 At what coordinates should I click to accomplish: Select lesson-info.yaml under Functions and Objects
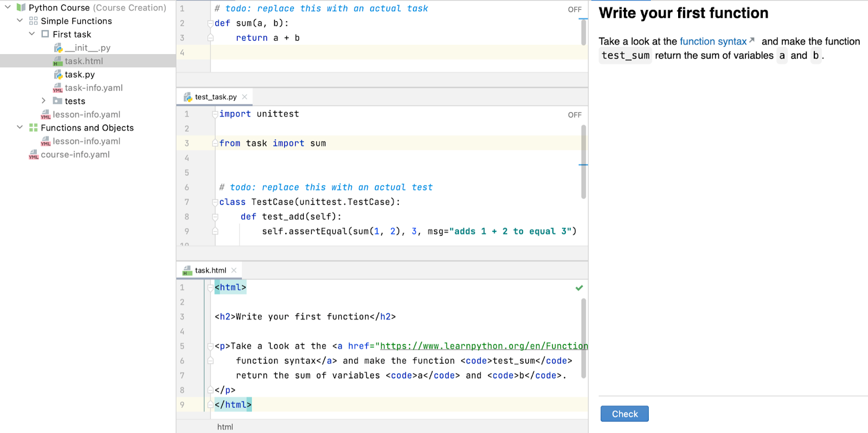86,141
